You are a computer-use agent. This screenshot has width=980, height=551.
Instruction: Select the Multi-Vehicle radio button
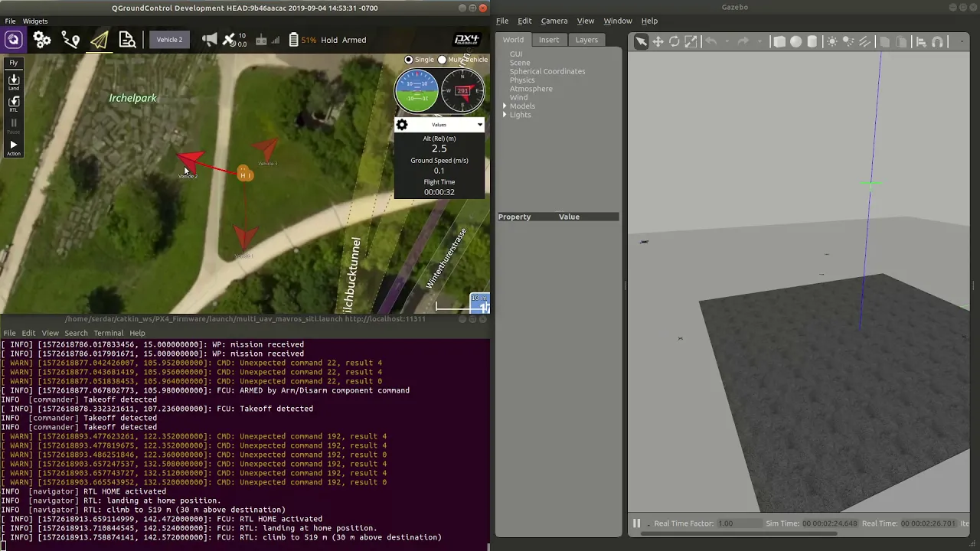[x=443, y=60]
